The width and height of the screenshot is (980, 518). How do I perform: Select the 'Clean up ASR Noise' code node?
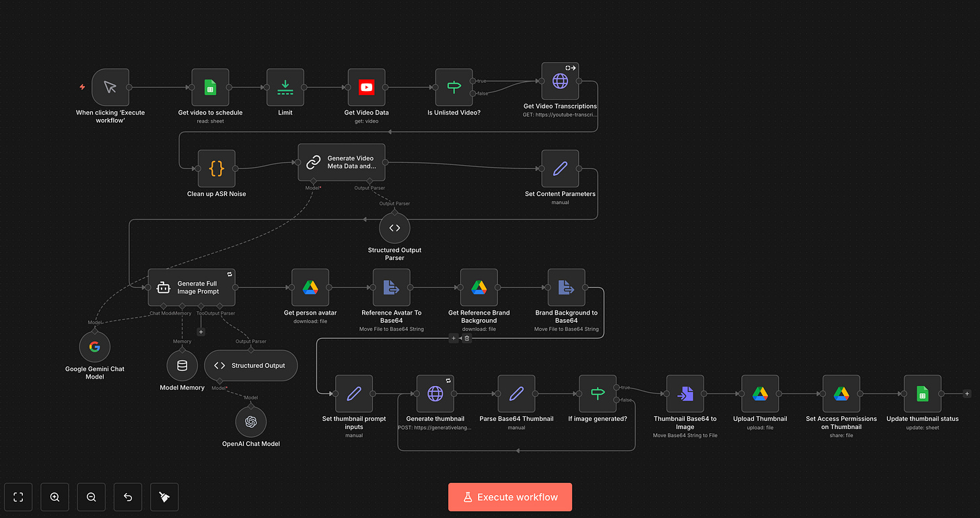[217, 168]
